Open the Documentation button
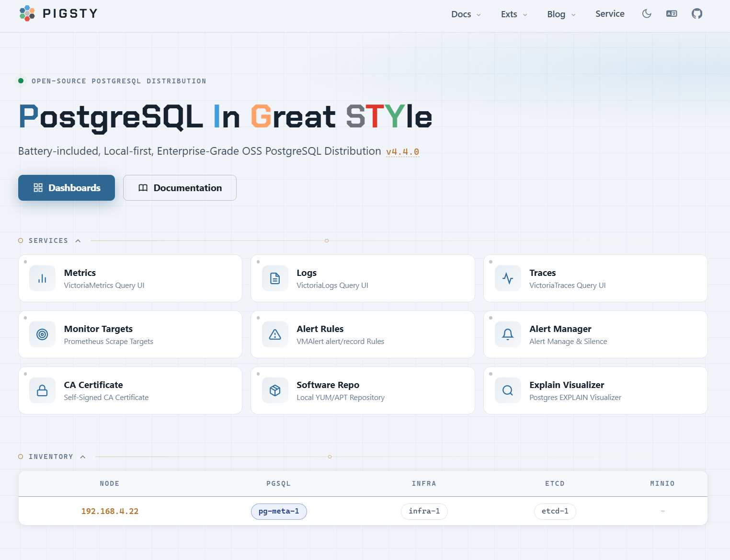Image resolution: width=730 pixels, height=560 pixels. [x=180, y=188]
